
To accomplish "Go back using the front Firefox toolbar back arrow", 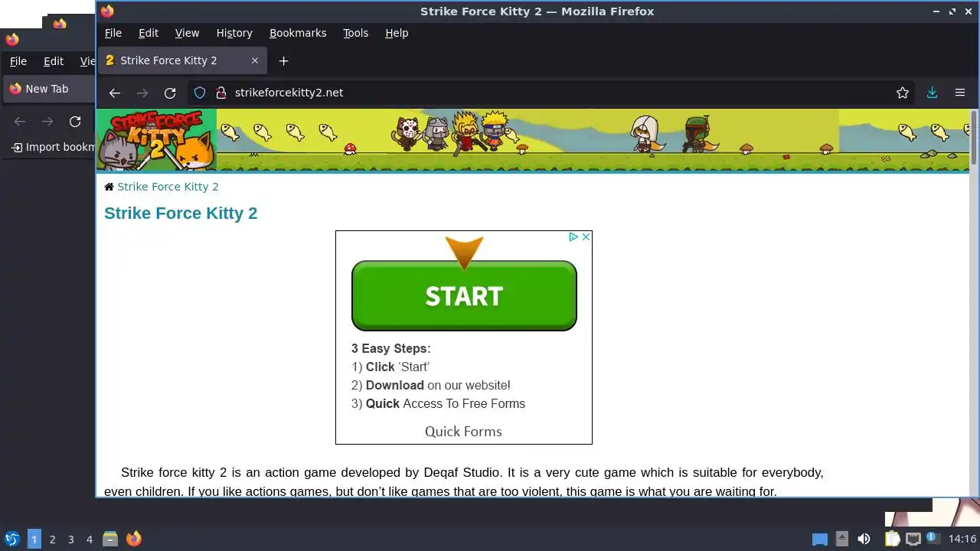I will click(115, 93).
